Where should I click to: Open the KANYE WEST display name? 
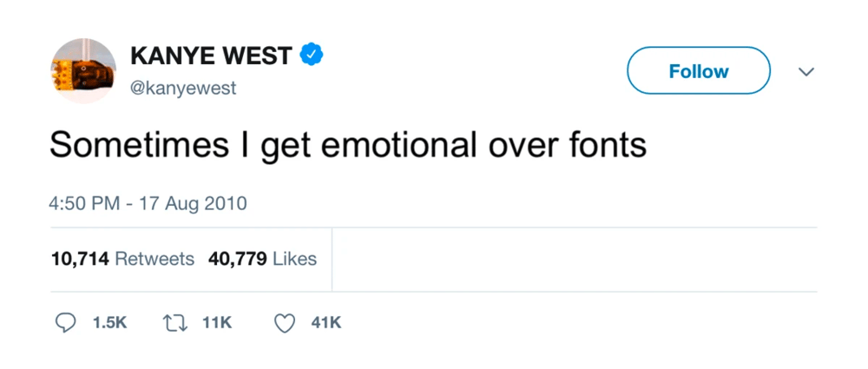click(x=211, y=56)
